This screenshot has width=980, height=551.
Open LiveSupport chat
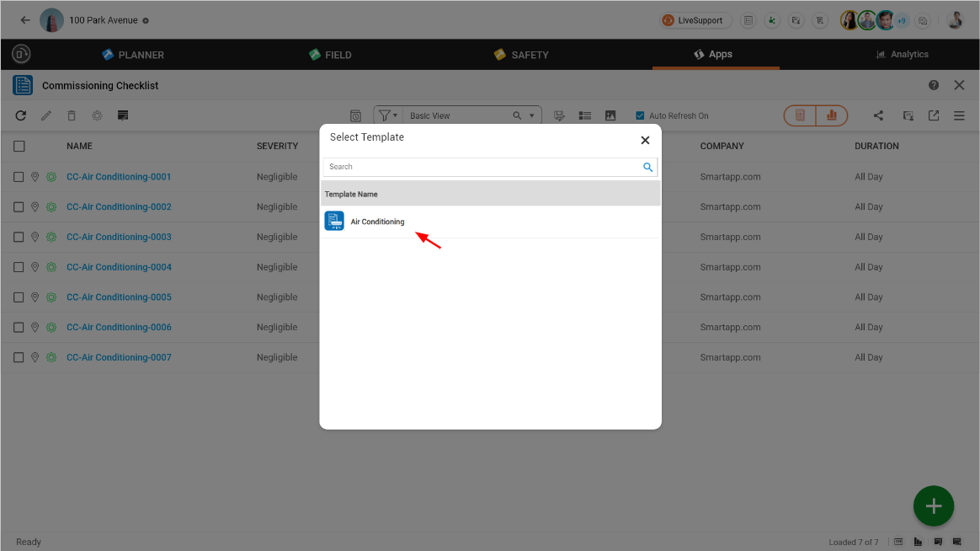pos(695,20)
